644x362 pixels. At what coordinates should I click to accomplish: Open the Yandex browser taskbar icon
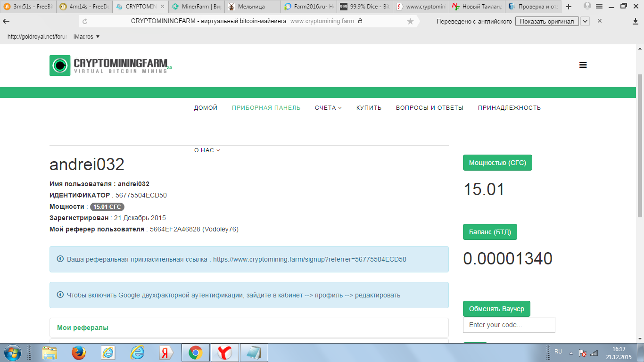pos(225,353)
